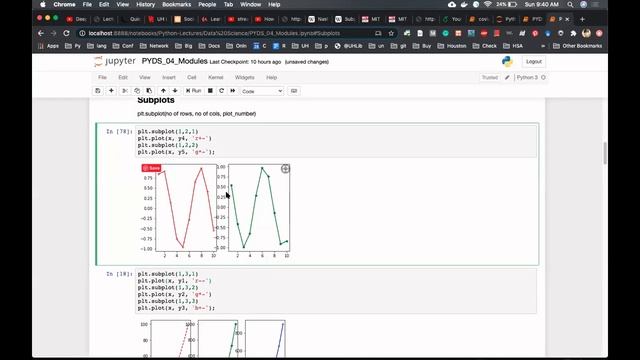This screenshot has height=360, width=640.
Task: Click the Trusted notebook indicator
Action: (x=489, y=77)
